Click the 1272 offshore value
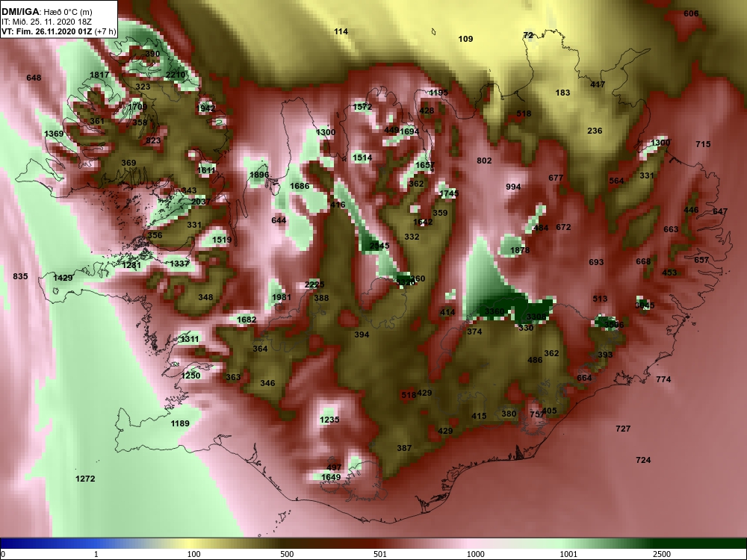This screenshot has height=560, width=747. [x=85, y=479]
